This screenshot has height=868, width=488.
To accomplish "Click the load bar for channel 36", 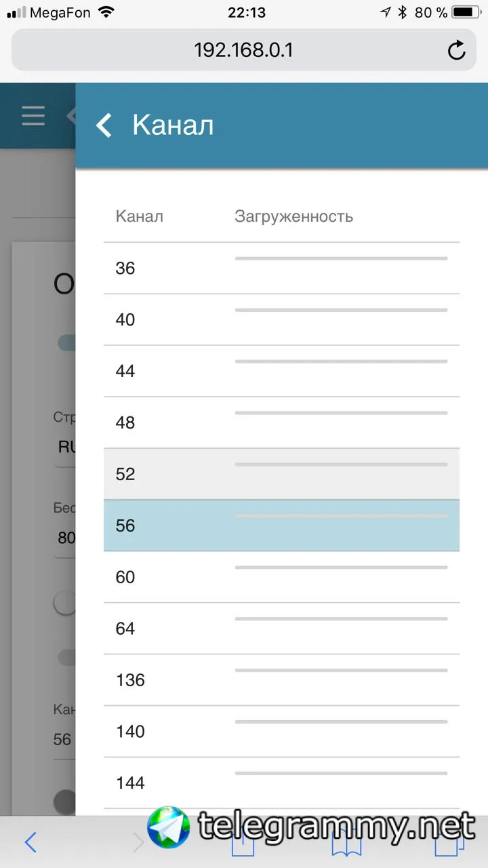I will point(341,258).
